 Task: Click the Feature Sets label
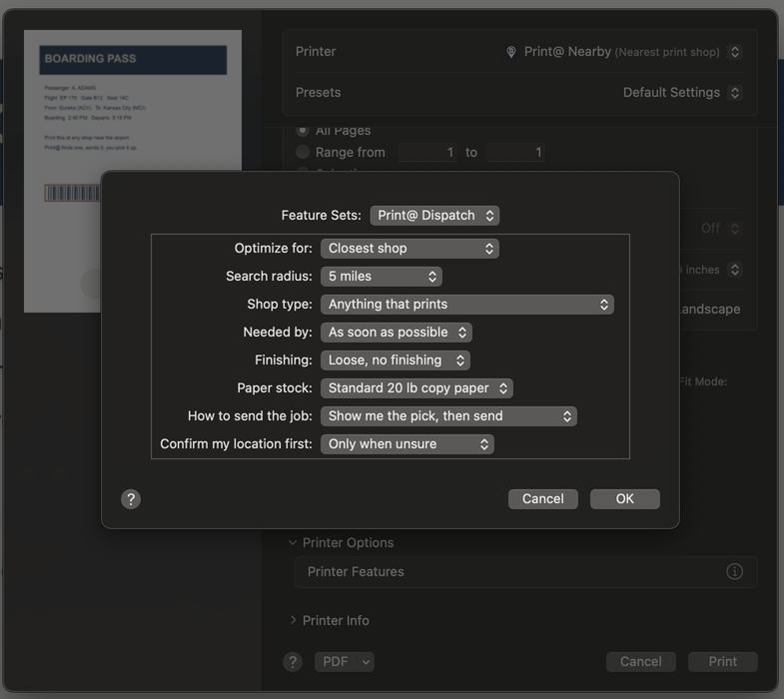point(321,216)
